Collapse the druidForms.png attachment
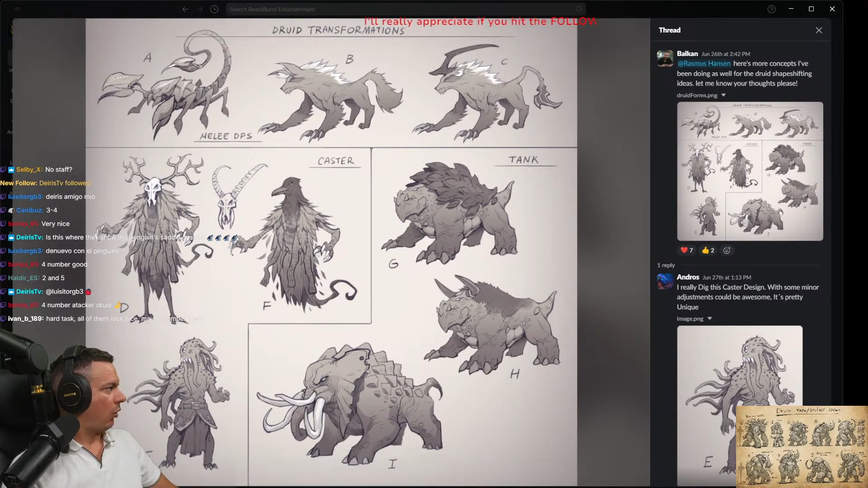Image resolution: width=868 pixels, height=488 pixels. pyautogui.click(x=723, y=95)
